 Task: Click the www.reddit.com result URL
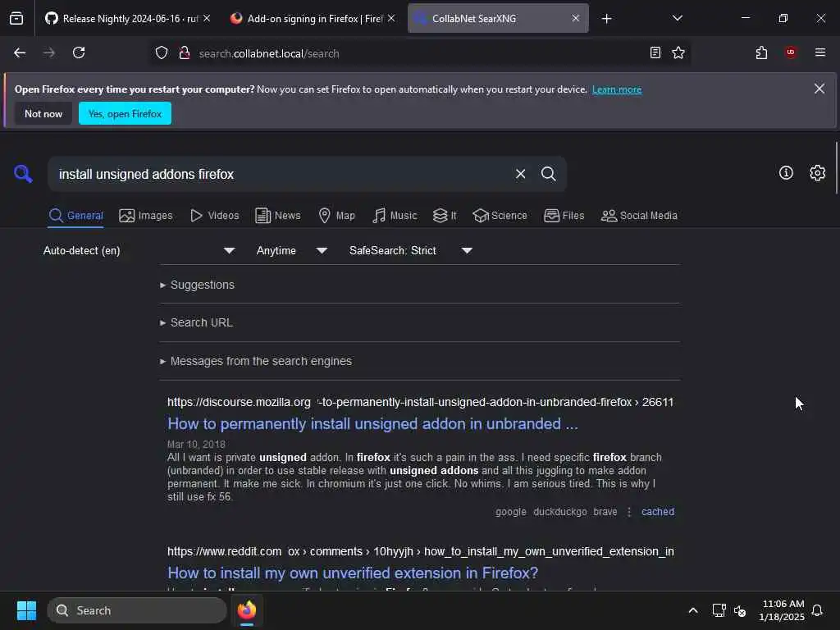tap(421, 552)
